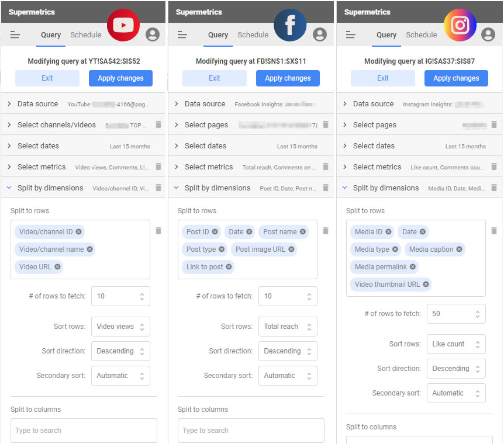Open Sort rows dropdown showing Video views
The image size is (504, 444).
point(120,327)
